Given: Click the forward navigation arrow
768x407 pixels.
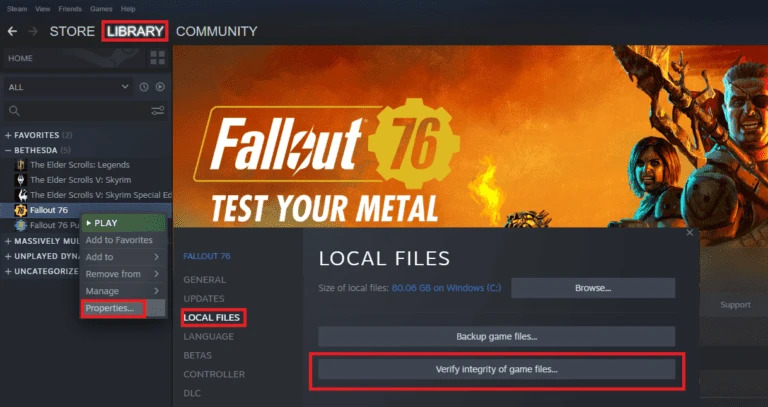Looking at the screenshot, I should pos(33,31).
